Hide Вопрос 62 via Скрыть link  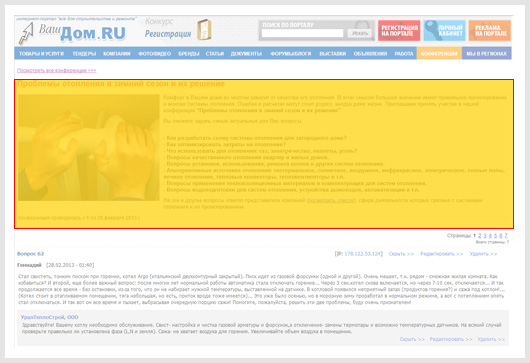[401, 254]
